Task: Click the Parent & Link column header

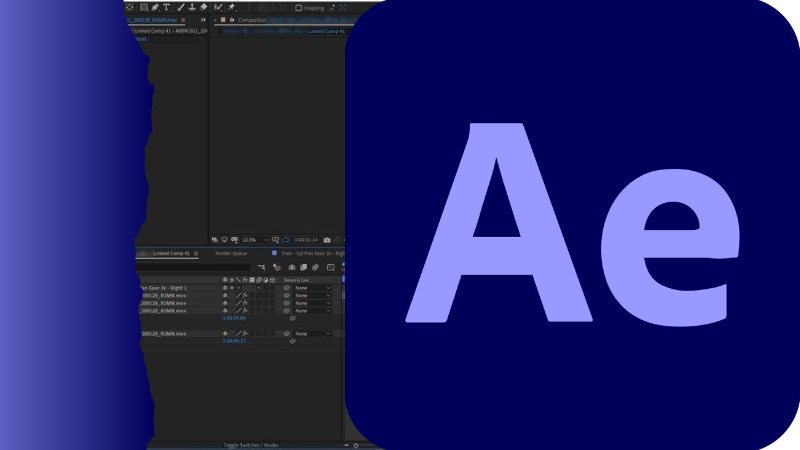Action: pos(296,280)
